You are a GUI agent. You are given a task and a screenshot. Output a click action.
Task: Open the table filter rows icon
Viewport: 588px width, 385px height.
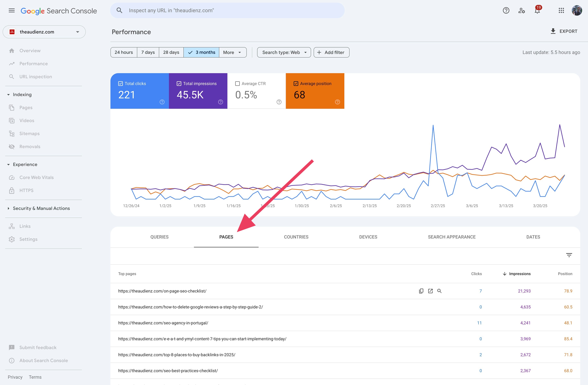pyautogui.click(x=569, y=255)
